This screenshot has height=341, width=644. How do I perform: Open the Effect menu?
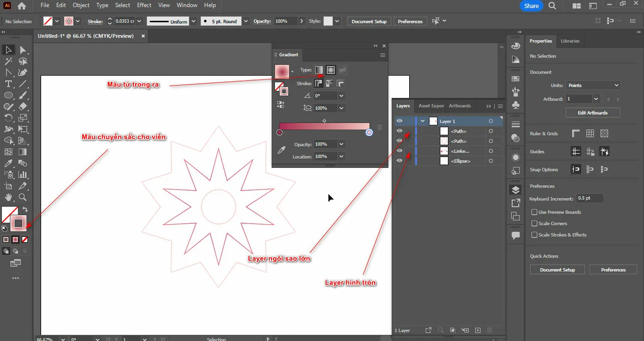pos(144,5)
